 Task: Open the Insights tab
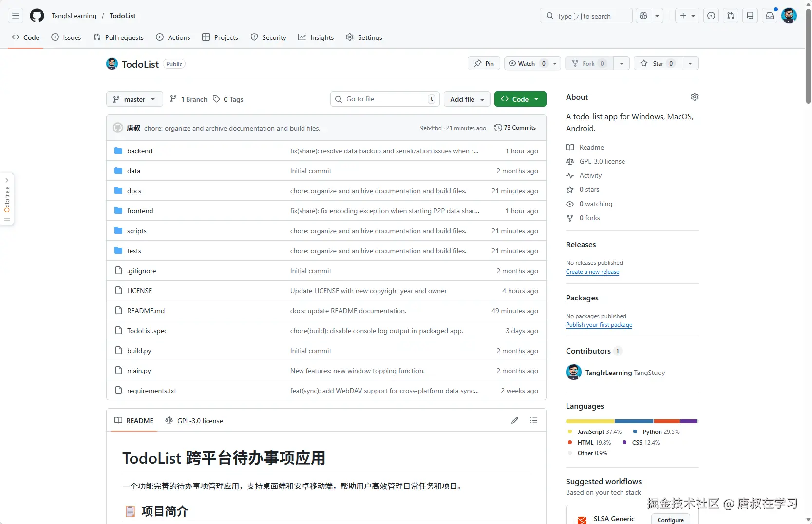pos(316,37)
